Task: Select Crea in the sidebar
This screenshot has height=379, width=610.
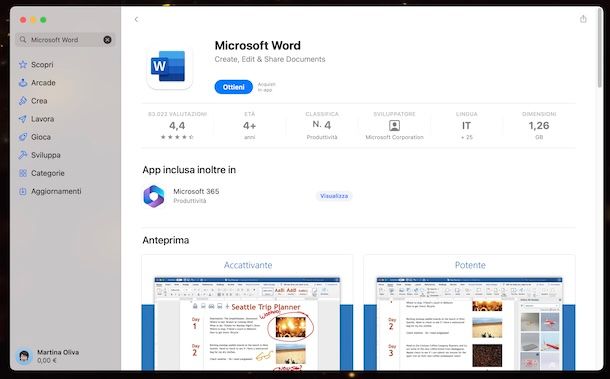Action: coord(39,101)
